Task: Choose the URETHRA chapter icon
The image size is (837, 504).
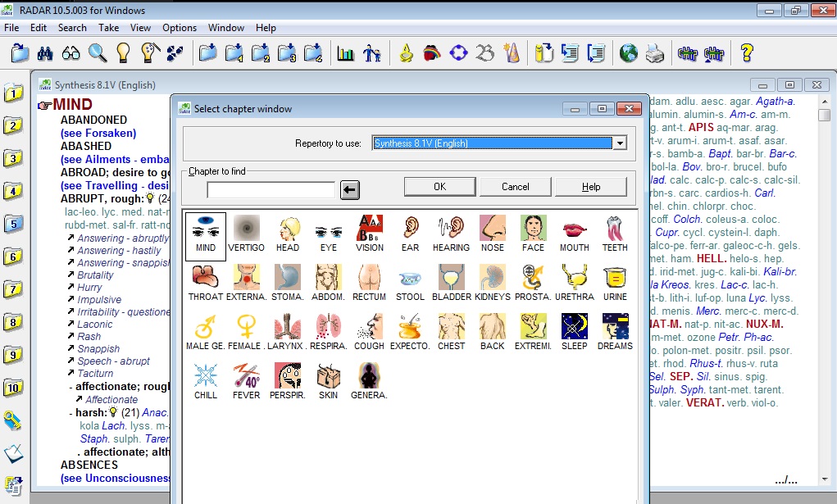Action: 575,284
